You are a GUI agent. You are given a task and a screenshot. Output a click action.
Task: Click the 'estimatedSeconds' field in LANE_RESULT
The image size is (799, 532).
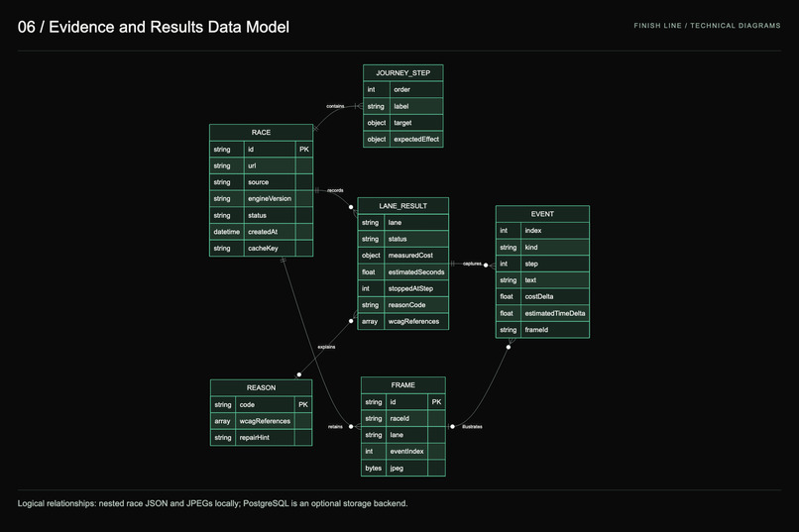416,271
